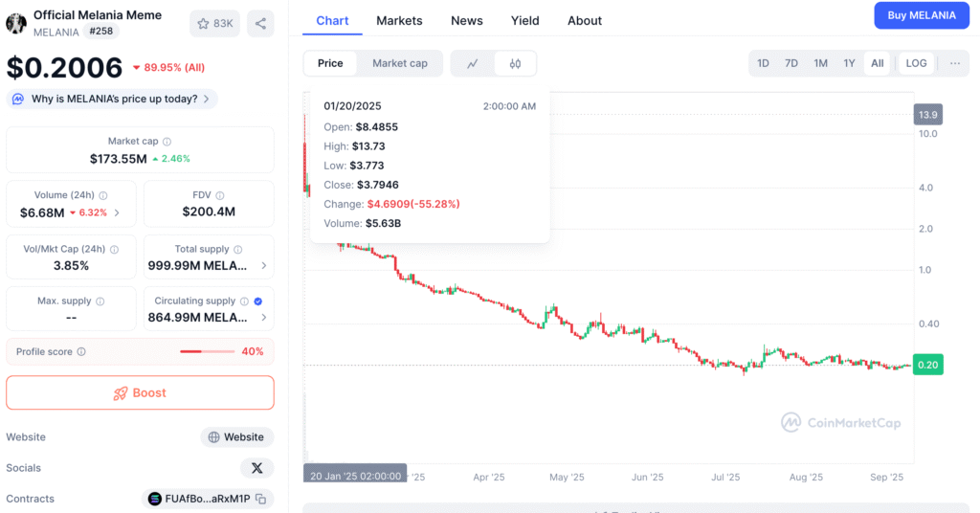Select the 7D time range
The width and height of the screenshot is (980, 513).
click(x=791, y=63)
